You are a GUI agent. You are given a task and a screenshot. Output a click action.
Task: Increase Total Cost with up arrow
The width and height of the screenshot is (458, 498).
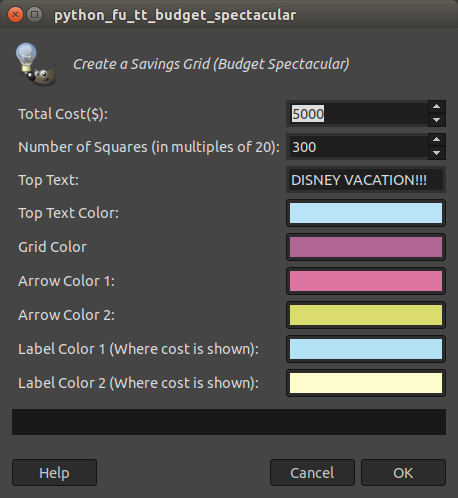pyautogui.click(x=437, y=107)
